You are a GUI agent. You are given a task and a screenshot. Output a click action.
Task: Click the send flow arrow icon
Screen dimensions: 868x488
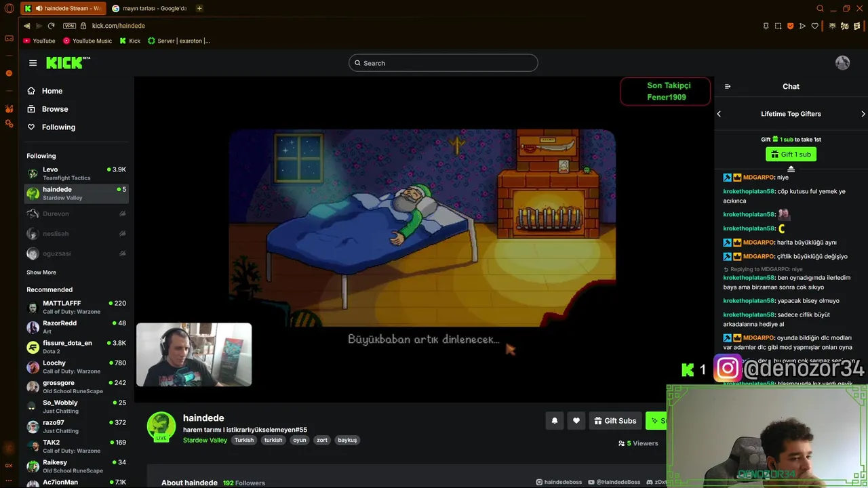(x=802, y=26)
